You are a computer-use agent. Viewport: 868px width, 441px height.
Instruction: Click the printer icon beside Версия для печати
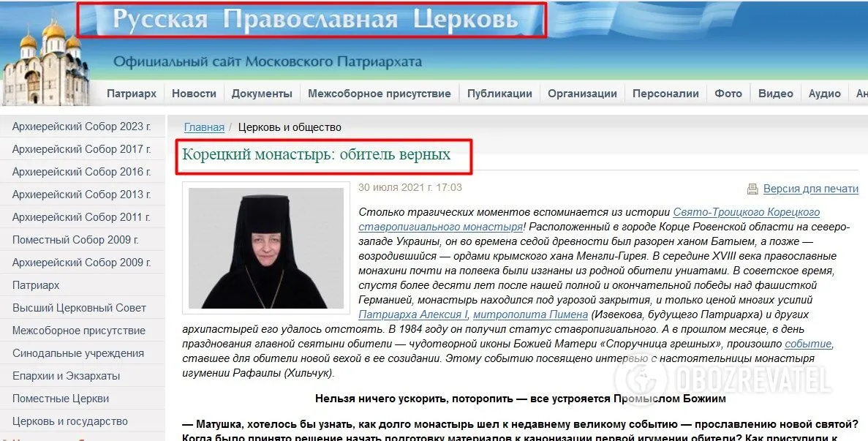pos(752,189)
